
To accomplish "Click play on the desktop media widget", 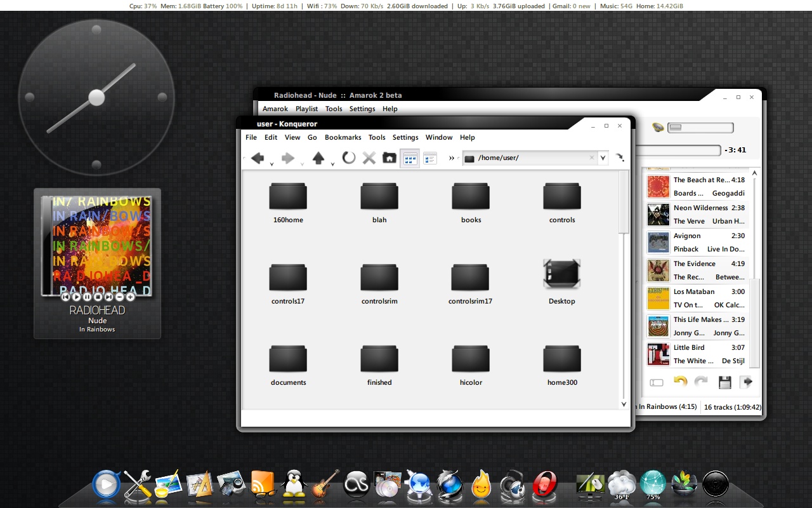I will click(76, 297).
